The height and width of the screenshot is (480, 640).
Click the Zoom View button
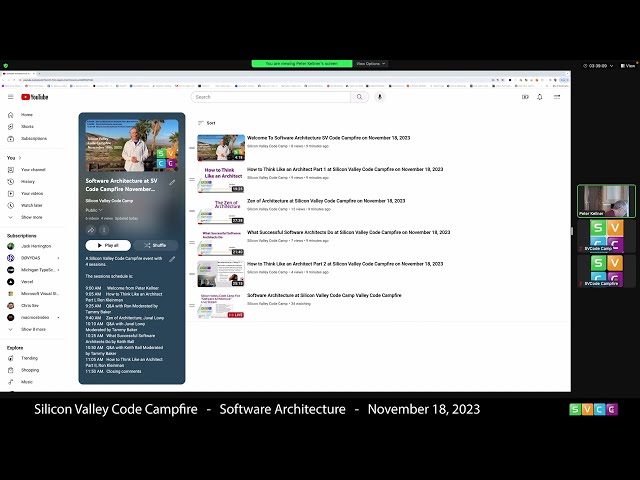[628, 65]
